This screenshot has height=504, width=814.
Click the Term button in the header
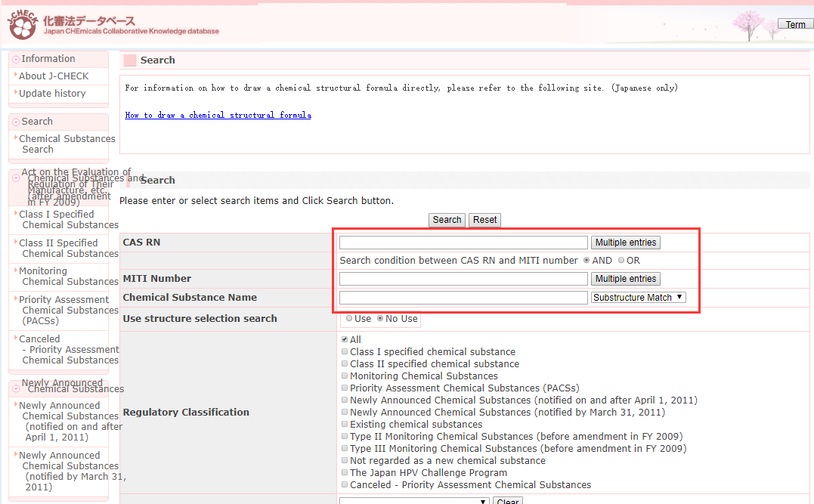pyautogui.click(x=795, y=24)
